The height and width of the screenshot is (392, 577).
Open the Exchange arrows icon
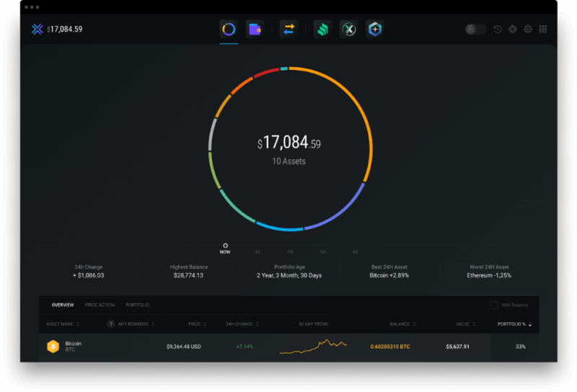point(289,29)
